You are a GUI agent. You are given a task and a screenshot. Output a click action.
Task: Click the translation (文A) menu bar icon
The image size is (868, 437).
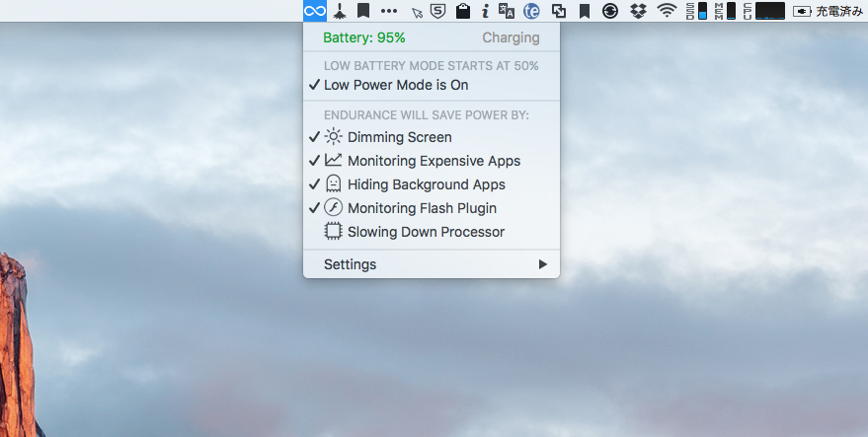507,11
